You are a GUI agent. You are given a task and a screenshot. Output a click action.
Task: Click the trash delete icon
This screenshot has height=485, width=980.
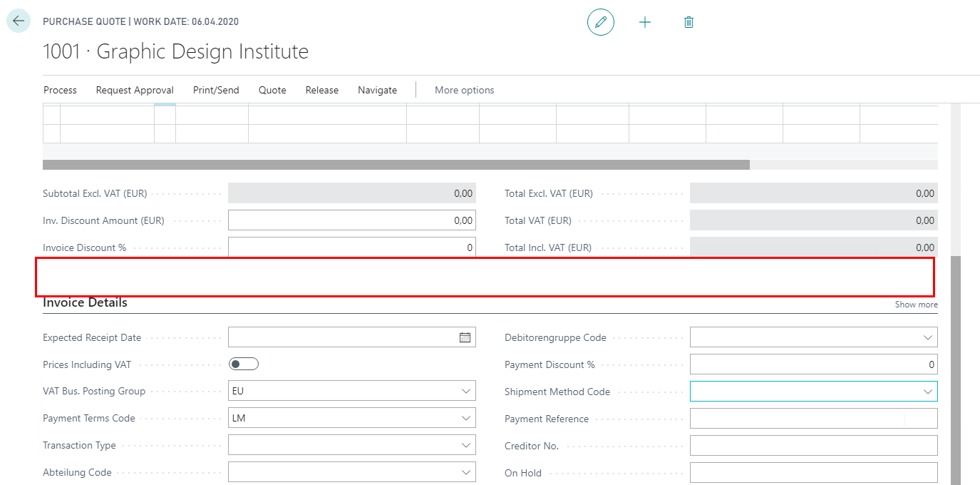[x=688, y=22]
